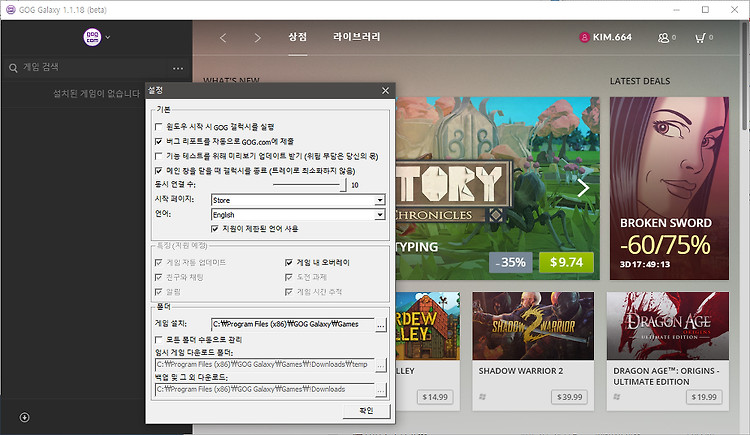750x435 pixels.
Task: Toggle the 알림 checkbox
Action: click(159, 292)
